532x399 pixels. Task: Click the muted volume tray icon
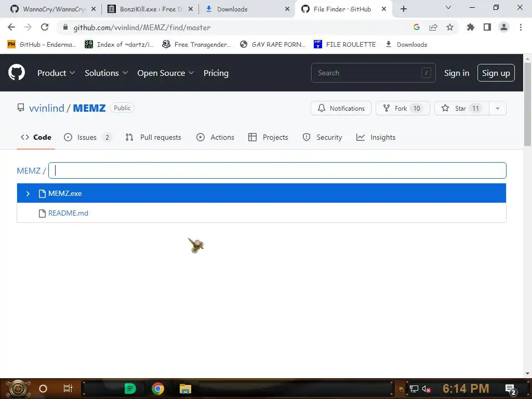pyautogui.click(x=427, y=389)
